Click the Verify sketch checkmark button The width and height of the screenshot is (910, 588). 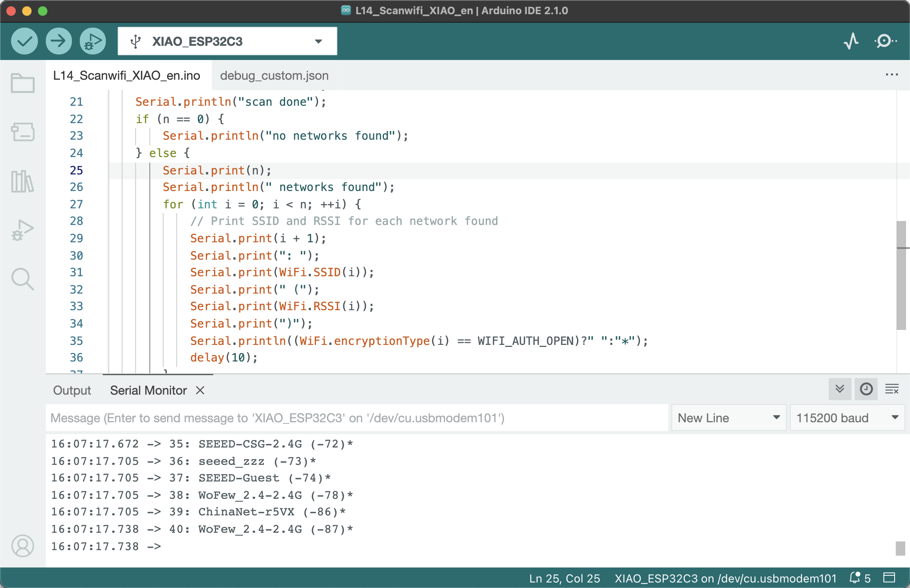(x=24, y=41)
